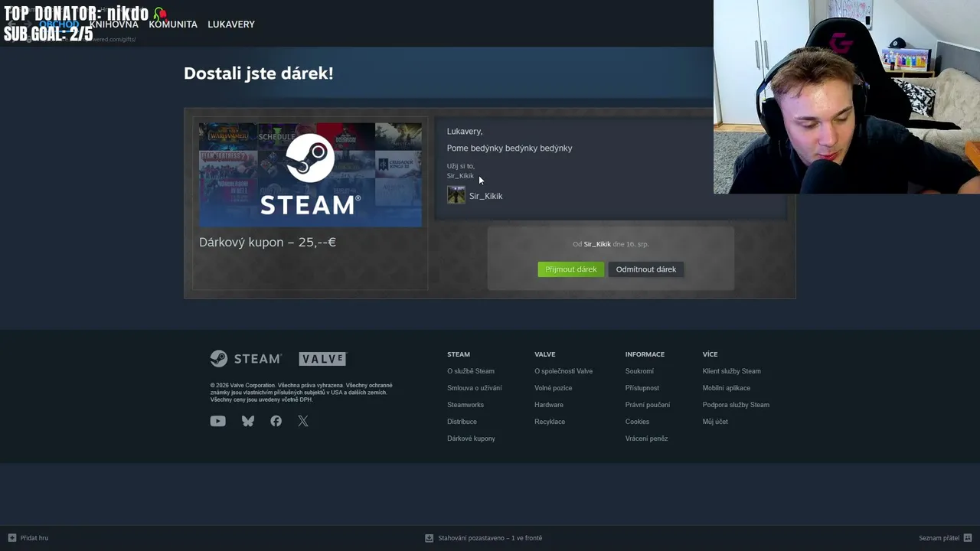The height and width of the screenshot is (551, 980).
Task: Open Můj účet footer link
Action: tap(715, 422)
